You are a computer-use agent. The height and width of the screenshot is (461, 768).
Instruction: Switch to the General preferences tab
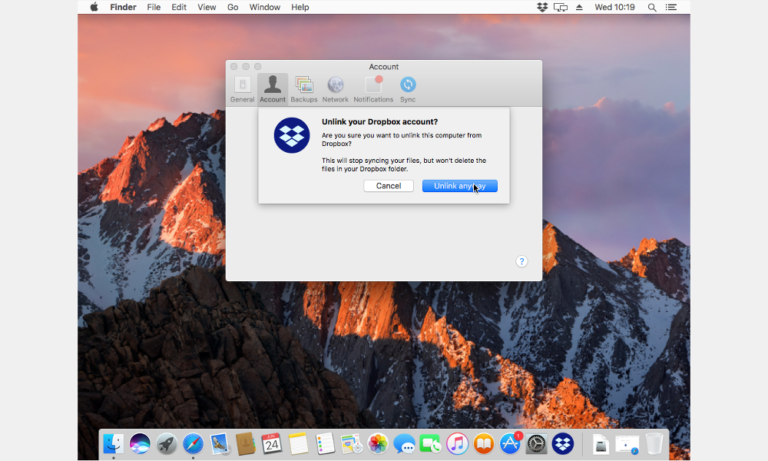(x=242, y=89)
